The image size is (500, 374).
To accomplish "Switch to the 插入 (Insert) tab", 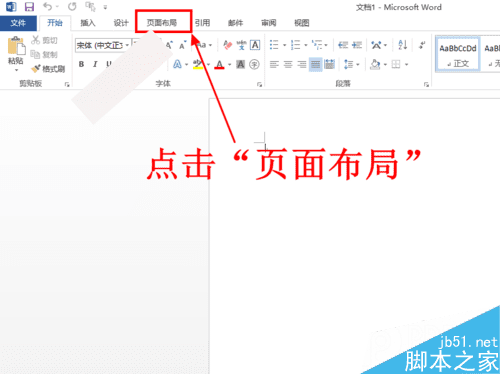I will [88, 23].
